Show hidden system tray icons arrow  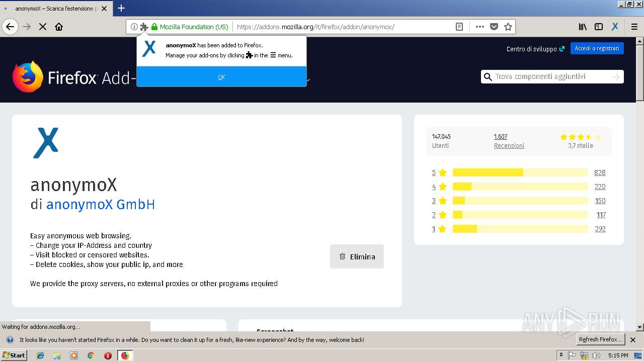coord(561,355)
